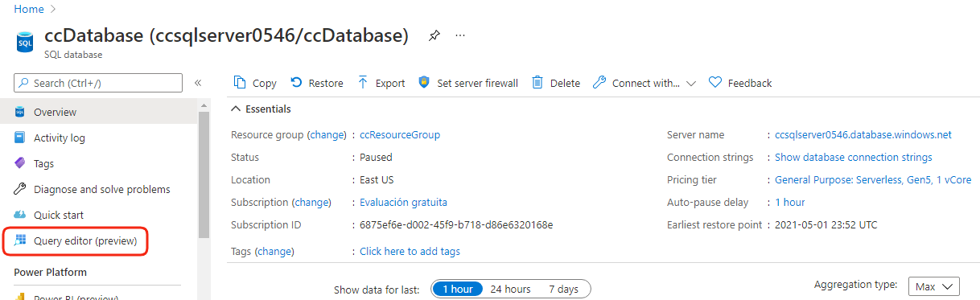This screenshot has width=980, height=300.
Task: Click the Feedback heart icon
Action: (x=715, y=83)
